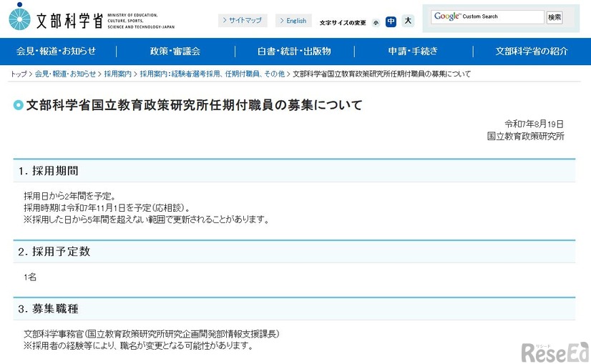This screenshot has width=591, height=364.
Task: Click the text 1名
Action: (30, 277)
